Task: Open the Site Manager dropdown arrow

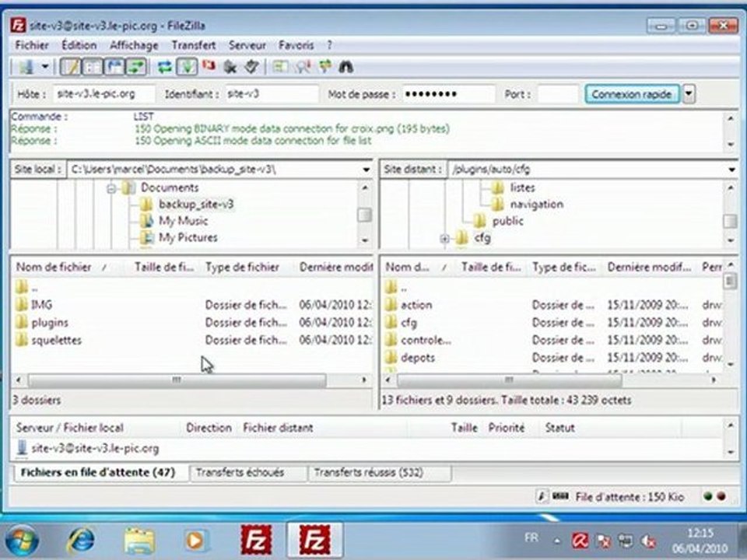Action: coord(45,67)
